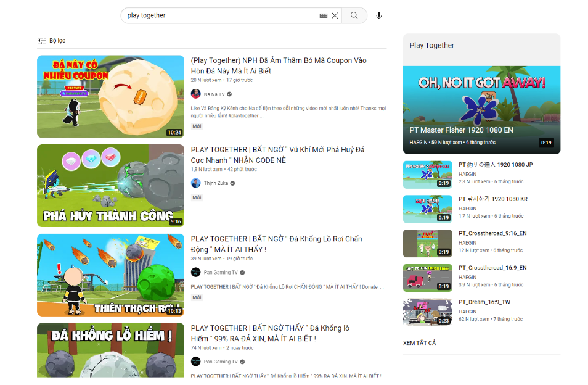Image resolution: width=588 pixels, height=385 pixels.
Task: Click title PT_Crosstheroad_9:16_EN
Action: (x=492, y=233)
